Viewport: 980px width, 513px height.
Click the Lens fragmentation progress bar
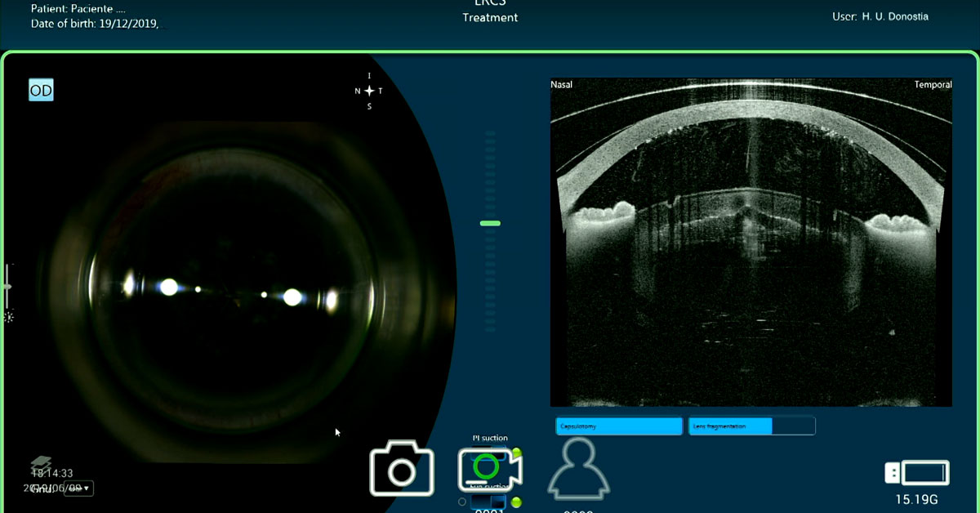pyautogui.click(x=752, y=426)
